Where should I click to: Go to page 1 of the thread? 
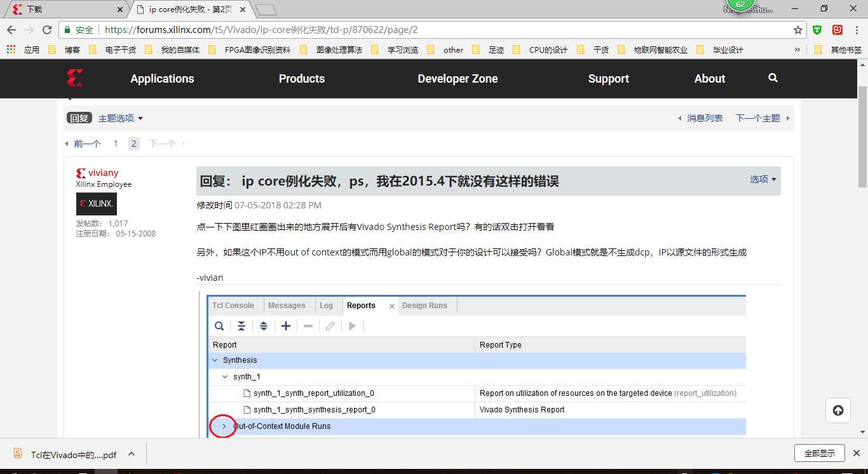[116, 144]
